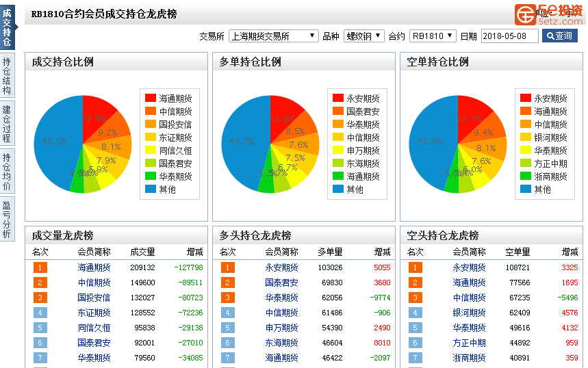The width and height of the screenshot is (588, 368).
Task: Click long change value 8010
Action: (x=382, y=343)
